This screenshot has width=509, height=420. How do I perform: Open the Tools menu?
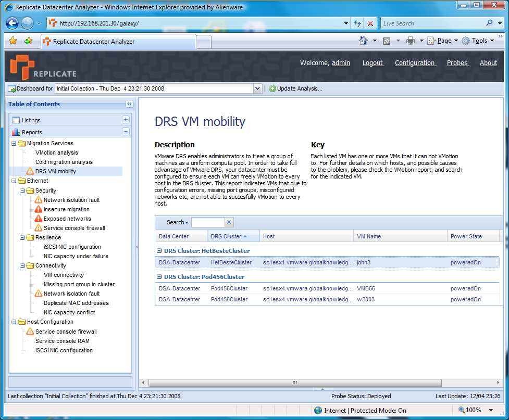click(x=478, y=41)
